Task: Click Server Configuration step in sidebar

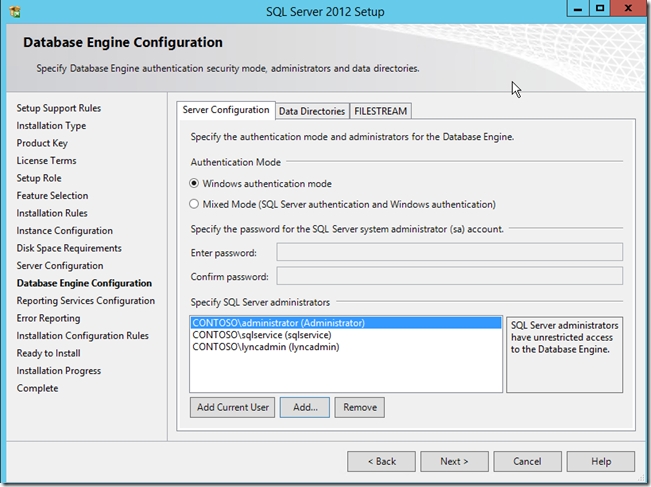Action: coord(60,266)
